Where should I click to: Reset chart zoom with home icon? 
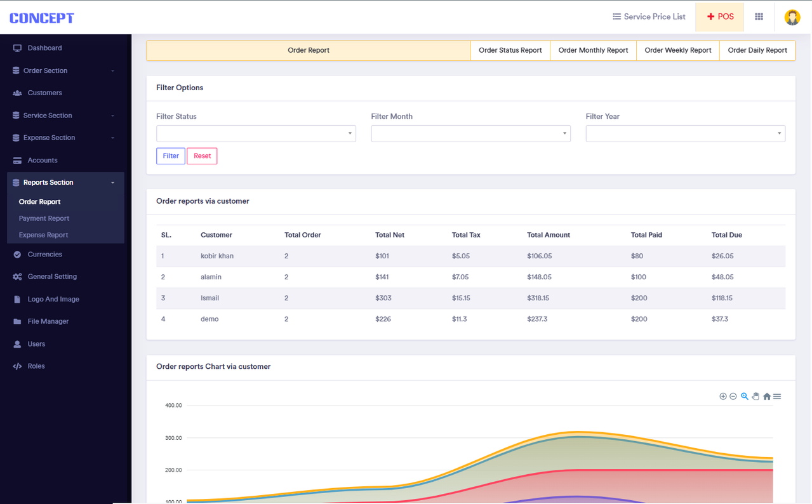click(x=767, y=396)
